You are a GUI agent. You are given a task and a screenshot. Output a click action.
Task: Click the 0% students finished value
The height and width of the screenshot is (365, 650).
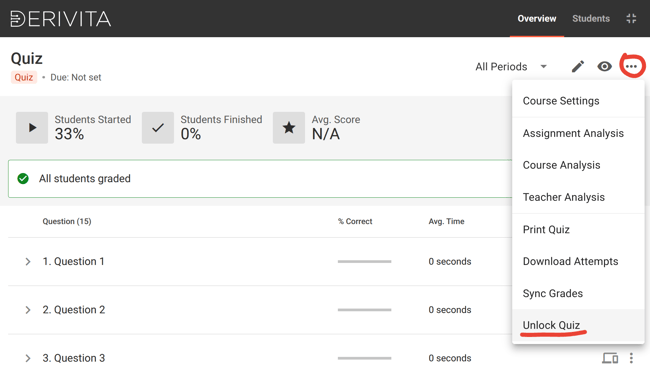pyautogui.click(x=191, y=134)
